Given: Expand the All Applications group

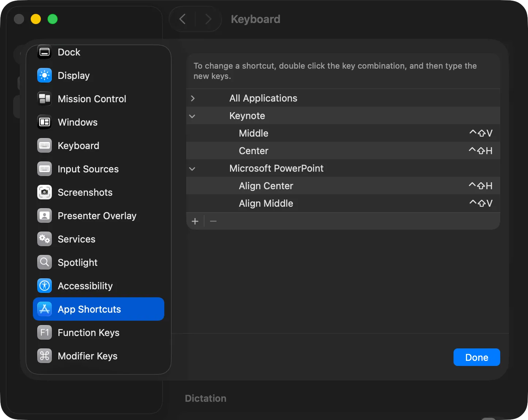Looking at the screenshot, I should point(193,98).
